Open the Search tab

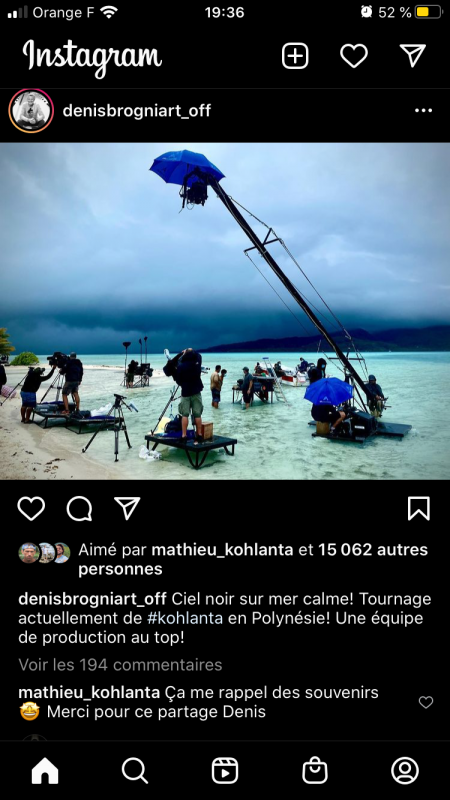pyautogui.click(x=135, y=770)
